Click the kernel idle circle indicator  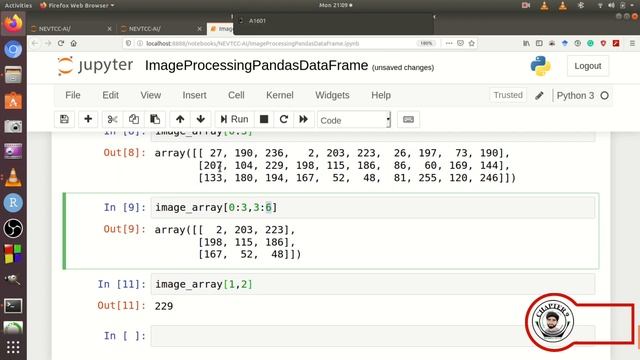[604, 96]
